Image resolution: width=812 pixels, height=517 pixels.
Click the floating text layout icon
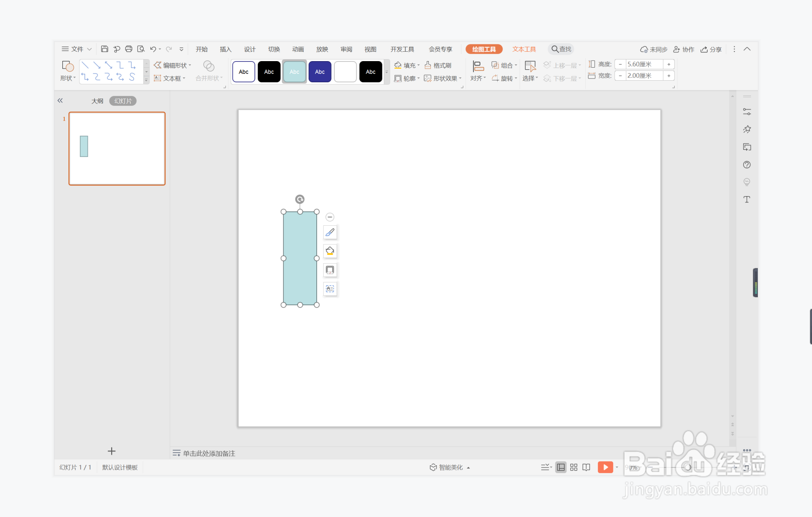coord(330,288)
